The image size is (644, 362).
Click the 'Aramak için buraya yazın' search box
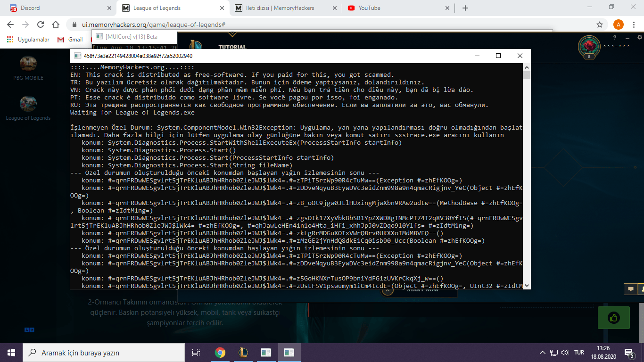pos(104,353)
